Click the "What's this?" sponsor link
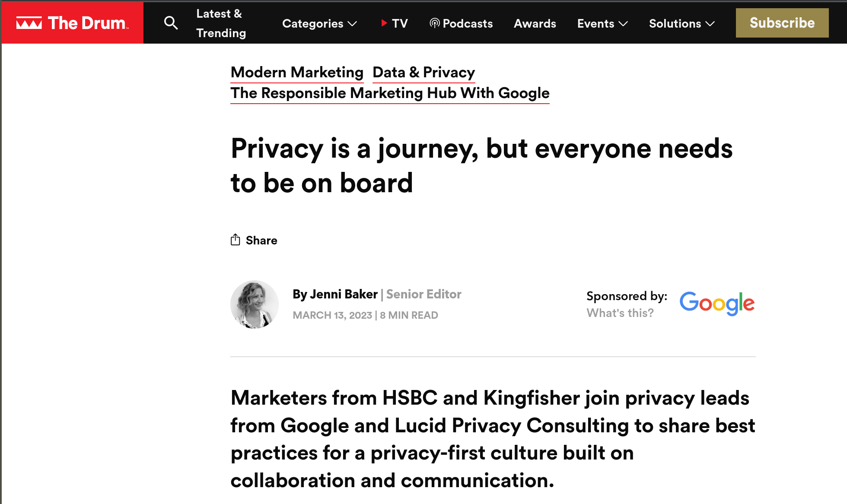 620,313
